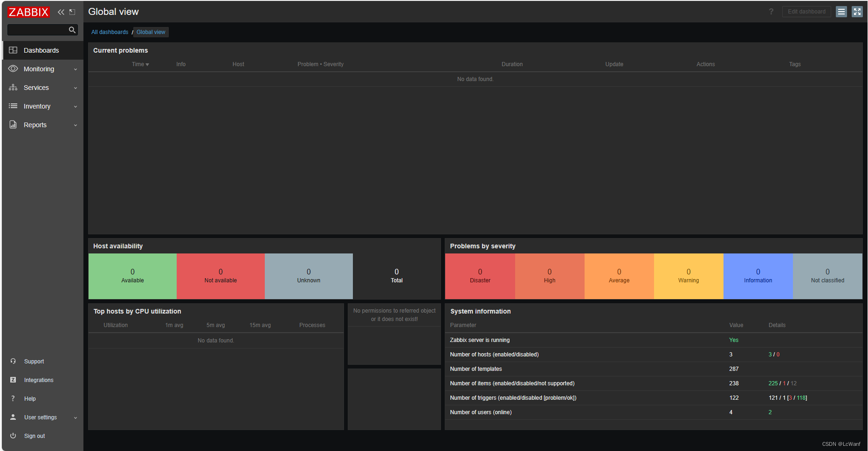Click the search magnifier icon
This screenshot has height=451, width=868.
point(72,30)
